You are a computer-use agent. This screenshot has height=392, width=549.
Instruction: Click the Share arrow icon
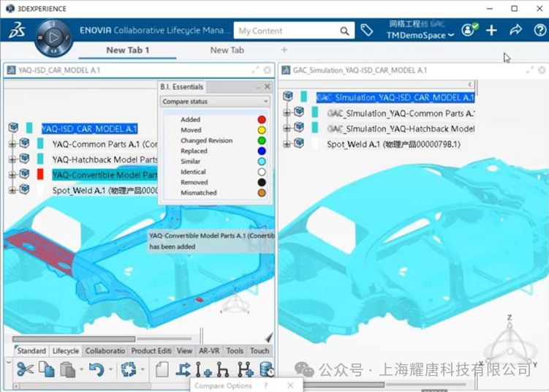point(515,30)
